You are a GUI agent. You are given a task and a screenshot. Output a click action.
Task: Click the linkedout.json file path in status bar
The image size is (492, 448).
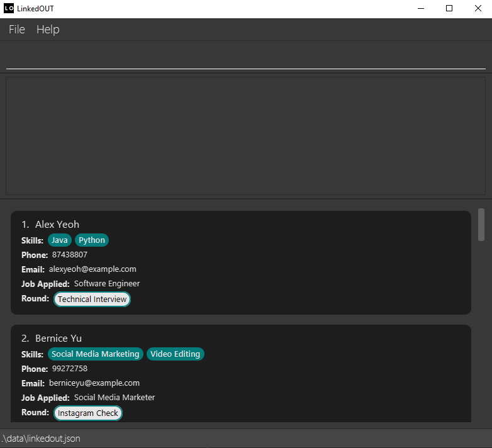coord(41,439)
